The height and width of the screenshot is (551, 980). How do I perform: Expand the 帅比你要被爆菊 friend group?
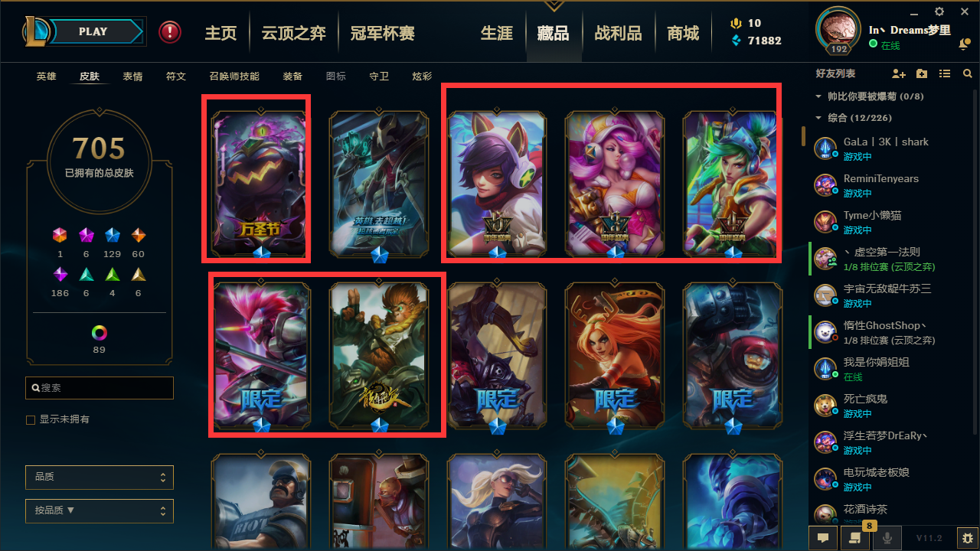click(819, 96)
